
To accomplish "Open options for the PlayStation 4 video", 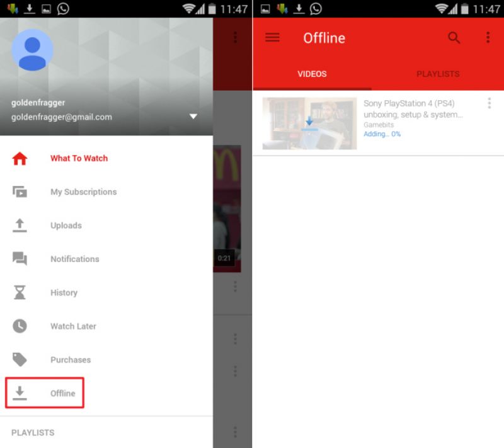I will [x=489, y=104].
